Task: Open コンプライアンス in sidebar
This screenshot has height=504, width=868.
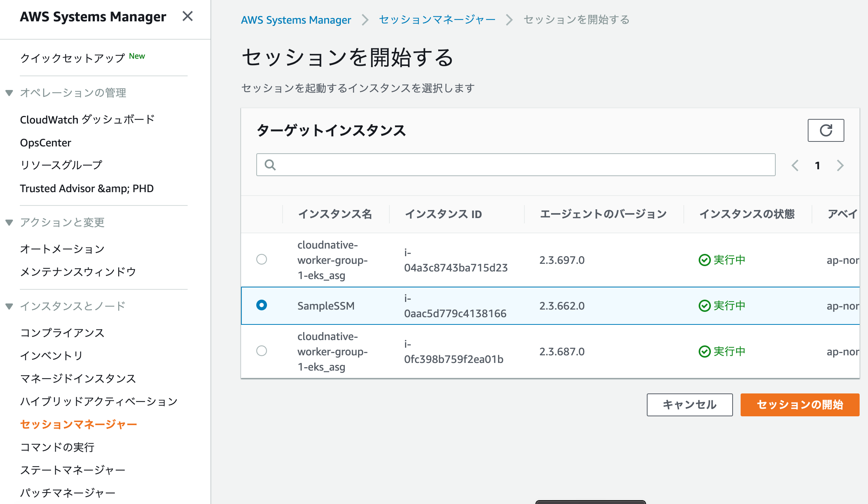Action: click(62, 333)
